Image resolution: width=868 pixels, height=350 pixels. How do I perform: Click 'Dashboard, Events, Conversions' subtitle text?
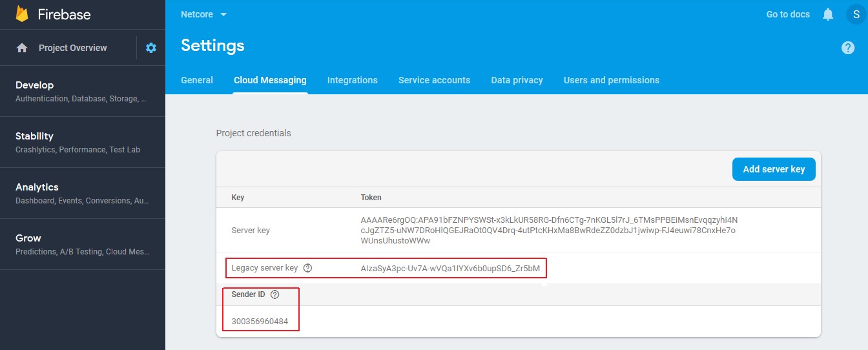(82, 201)
